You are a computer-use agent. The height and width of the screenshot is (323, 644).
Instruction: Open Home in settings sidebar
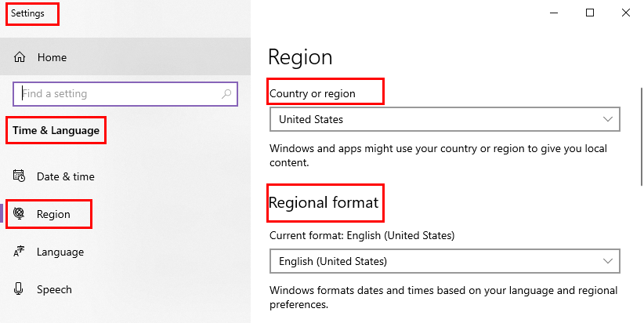coord(125,56)
